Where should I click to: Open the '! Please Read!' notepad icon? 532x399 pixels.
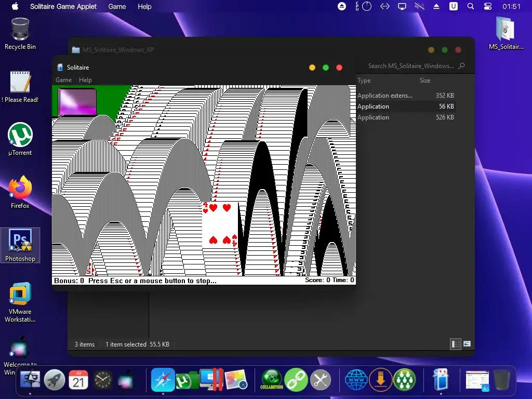pyautogui.click(x=20, y=87)
